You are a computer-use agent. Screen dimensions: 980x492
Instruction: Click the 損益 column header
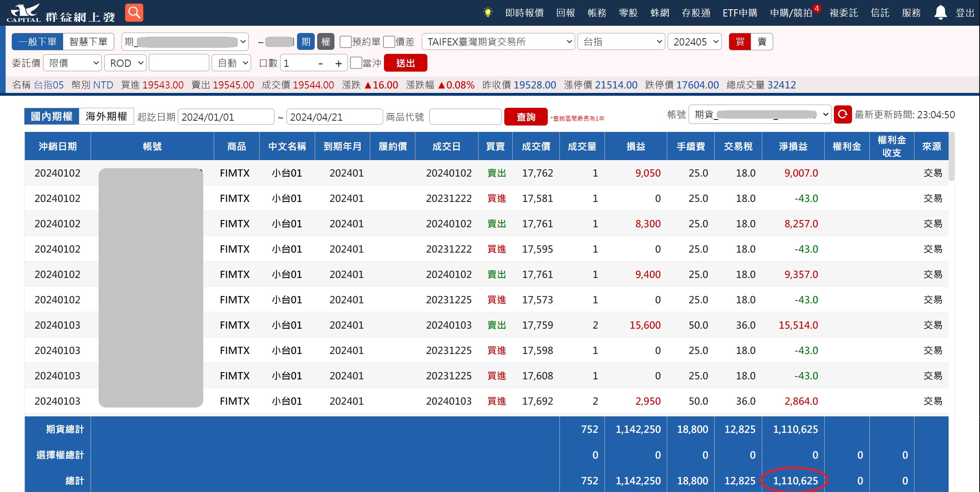click(x=635, y=146)
